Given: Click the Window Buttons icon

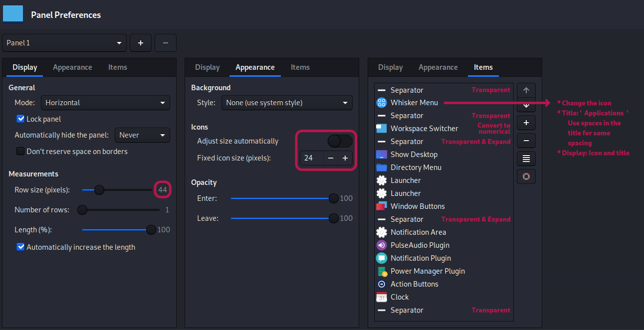Looking at the screenshot, I should point(381,206).
